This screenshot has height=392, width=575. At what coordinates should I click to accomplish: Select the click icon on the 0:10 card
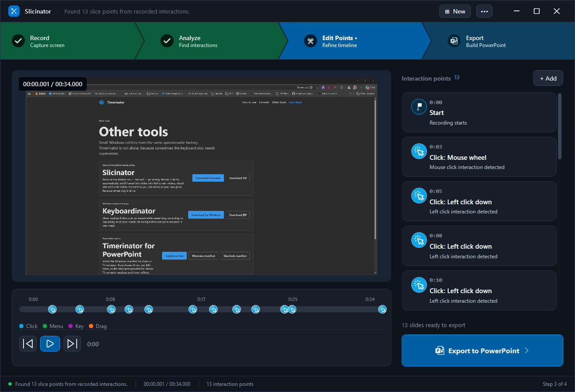pyautogui.click(x=419, y=284)
